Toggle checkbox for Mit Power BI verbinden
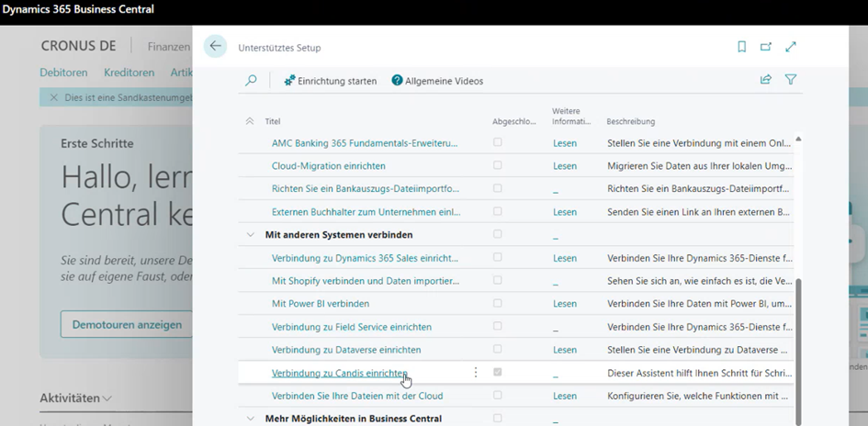This screenshot has width=868, height=426. tap(498, 303)
